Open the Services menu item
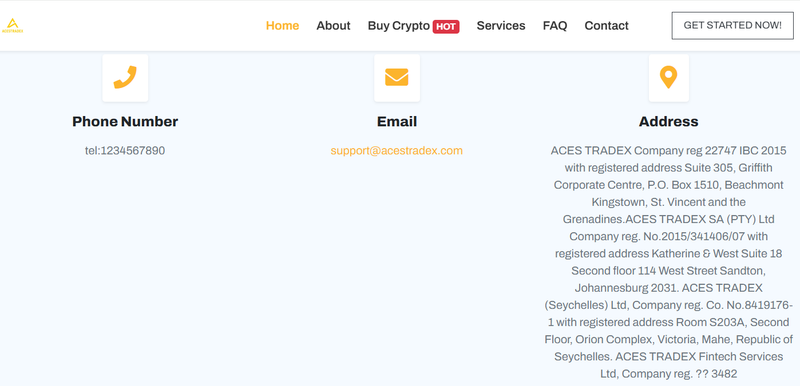Viewport: 800px width, 386px height. [501, 25]
